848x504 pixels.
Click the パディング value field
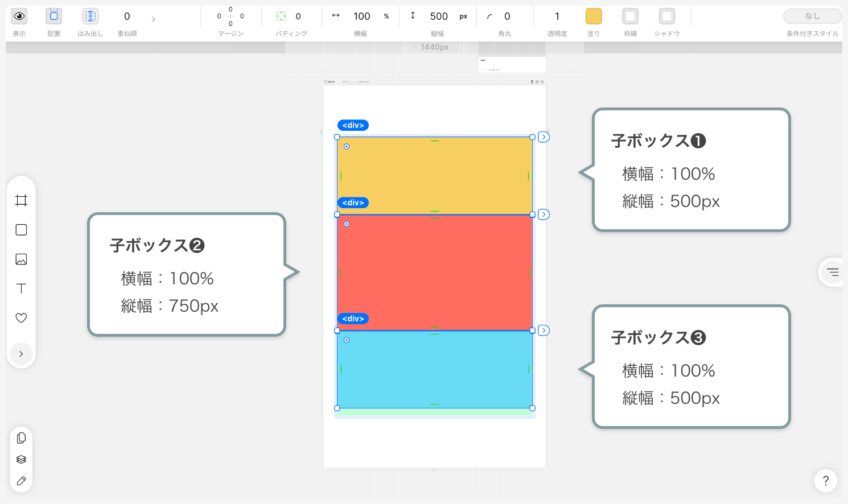tap(298, 16)
